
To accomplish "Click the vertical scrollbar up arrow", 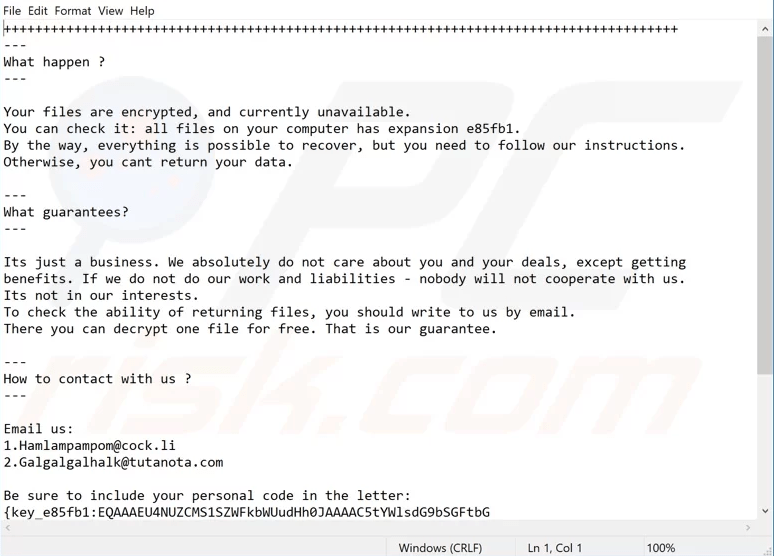I will pyautogui.click(x=765, y=30).
